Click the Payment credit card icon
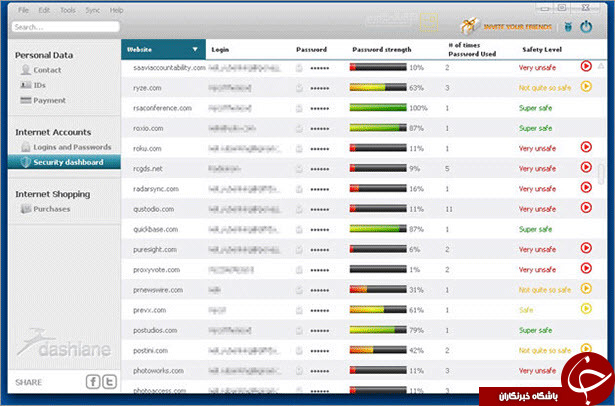615x406 pixels. 25,100
